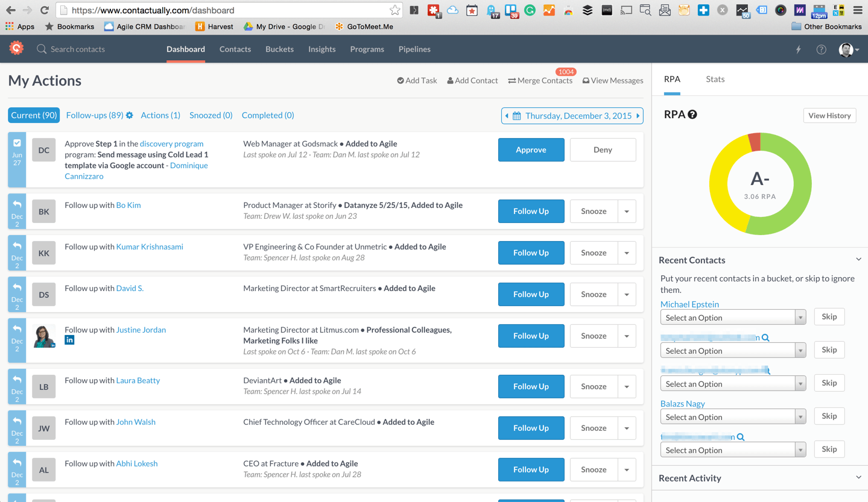Follow up with John Walsh button

[x=531, y=428]
